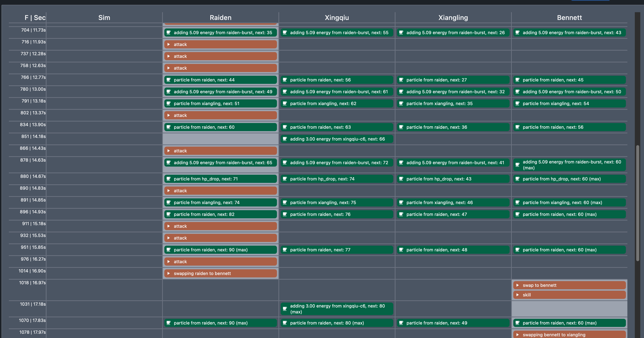
Task: Click the cup icon on Raiden's 704 energy entry
Action: [x=169, y=33]
